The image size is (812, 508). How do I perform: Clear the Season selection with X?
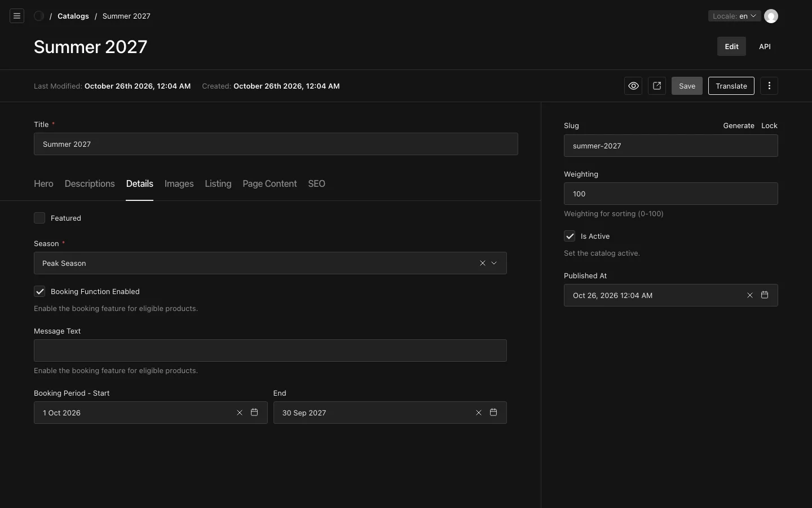click(x=483, y=263)
